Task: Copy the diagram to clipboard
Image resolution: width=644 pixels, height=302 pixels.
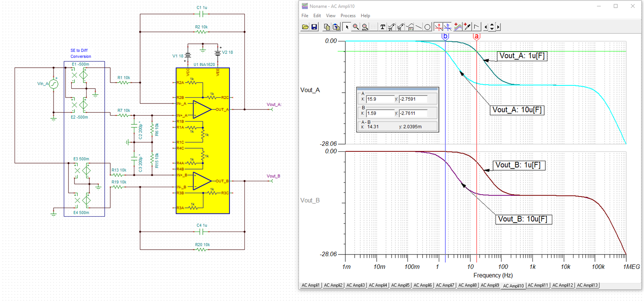Action: tap(327, 27)
